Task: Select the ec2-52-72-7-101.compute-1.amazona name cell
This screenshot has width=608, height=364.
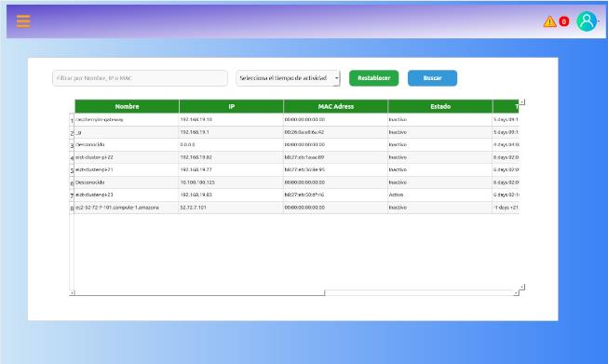Action: 127,208
